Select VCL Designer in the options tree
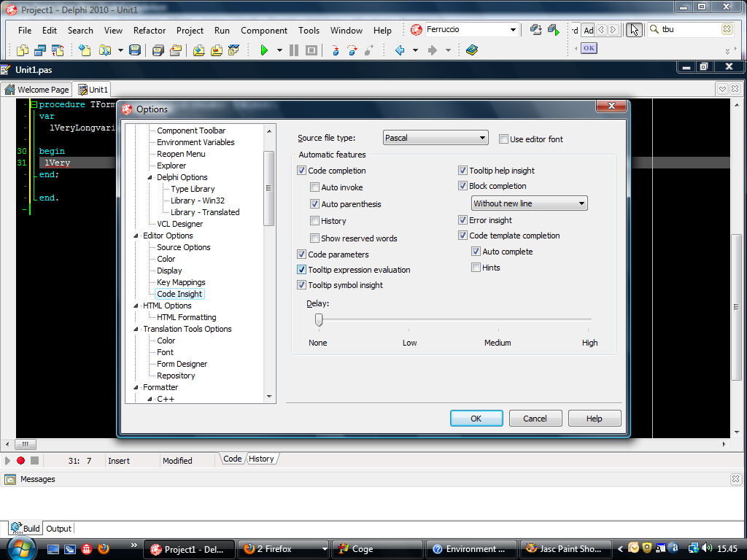This screenshot has width=747, height=560. pos(179,224)
